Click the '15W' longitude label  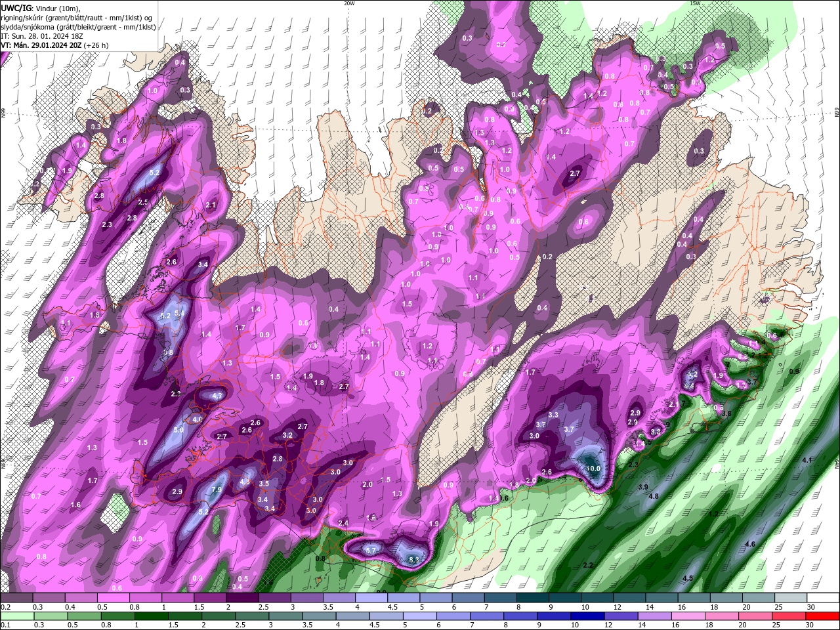695,3
